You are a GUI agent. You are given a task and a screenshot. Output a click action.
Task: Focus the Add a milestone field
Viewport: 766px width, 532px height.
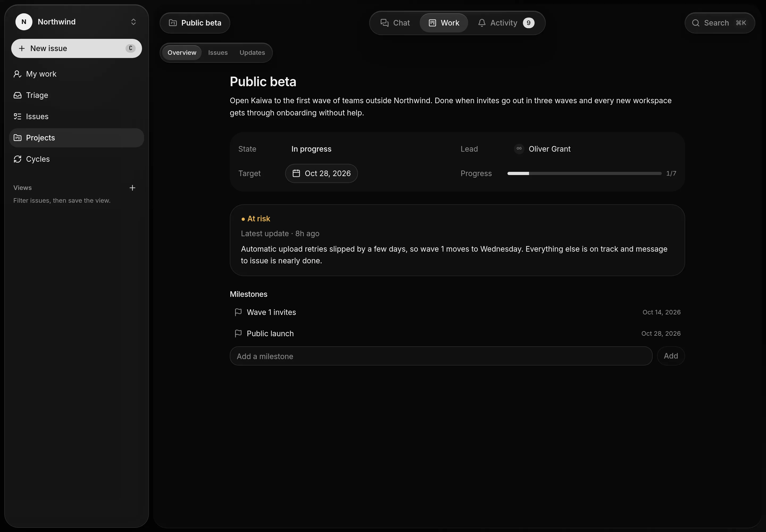coord(441,356)
